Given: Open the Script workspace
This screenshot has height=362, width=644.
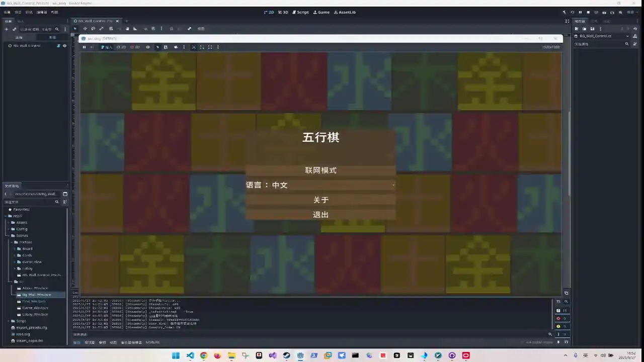Looking at the screenshot, I should (x=300, y=12).
